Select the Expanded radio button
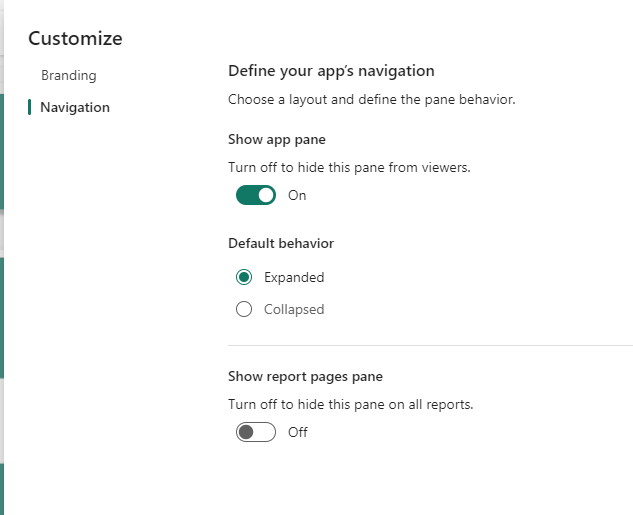This screenshot has width=633, height=515. [244, 277]
